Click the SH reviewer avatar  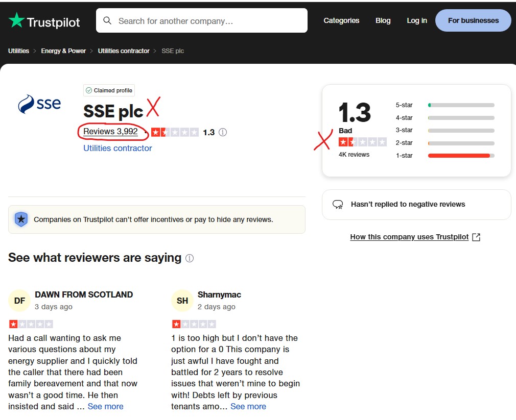coord(182,301)
